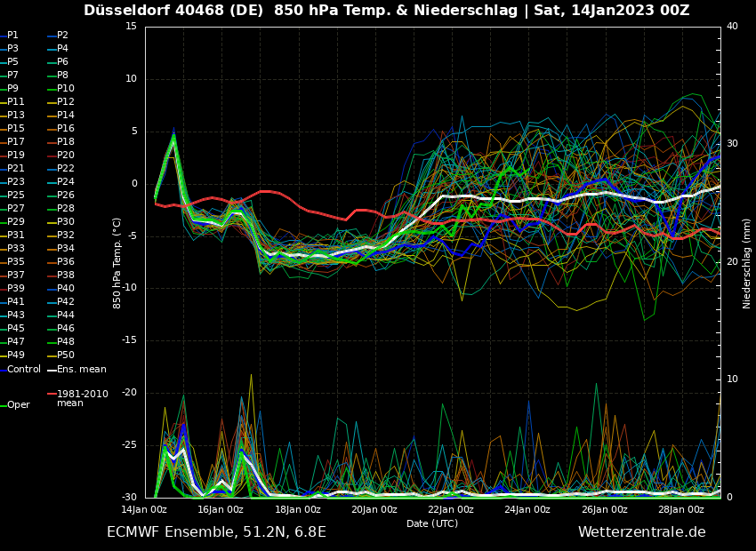Screen dimensions: 756x551
Task: Click the P12 legend entry
Action: (66, 102)
